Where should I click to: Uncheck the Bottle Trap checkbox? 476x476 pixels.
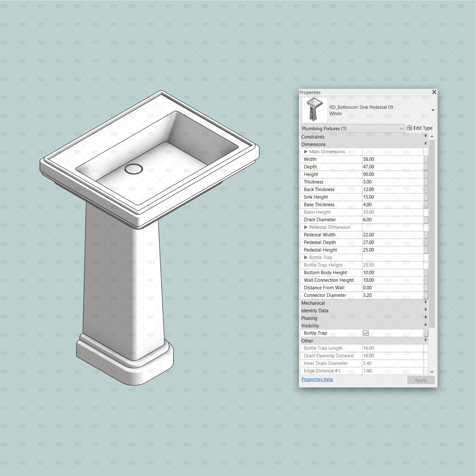[366, 333]
